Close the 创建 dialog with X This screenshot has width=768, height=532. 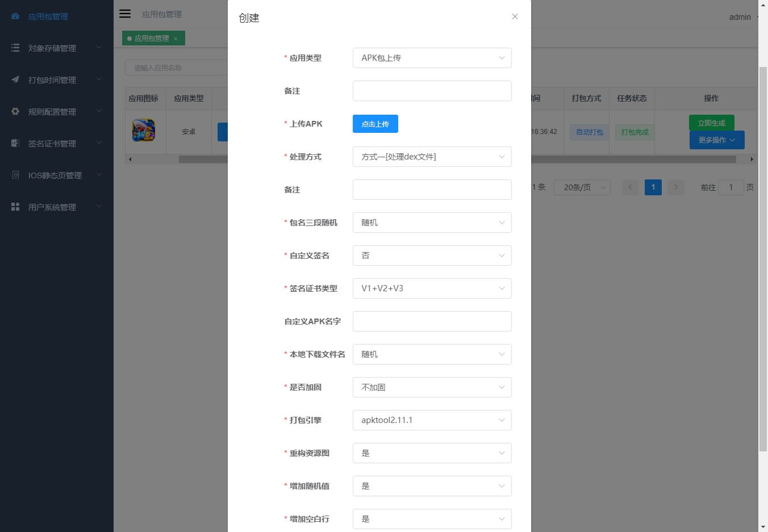[x=515, y=16]
